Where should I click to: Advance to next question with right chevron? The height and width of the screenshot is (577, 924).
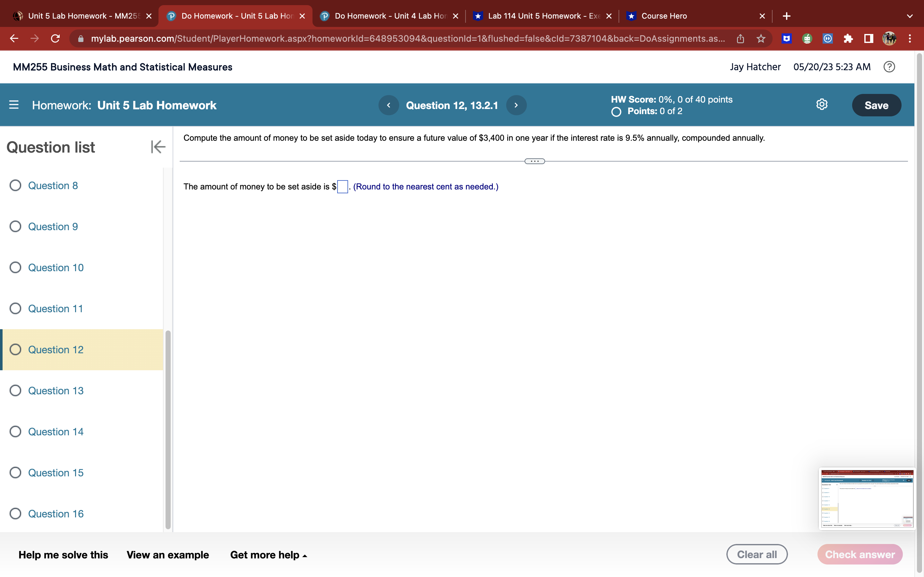pos(516,105)
